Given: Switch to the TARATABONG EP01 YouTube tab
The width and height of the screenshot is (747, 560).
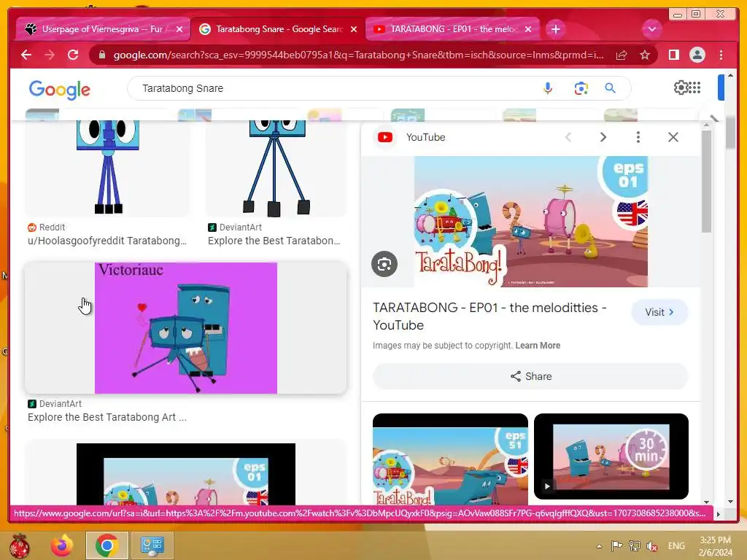Looking at the screenshot, I should tap(452, 29).
